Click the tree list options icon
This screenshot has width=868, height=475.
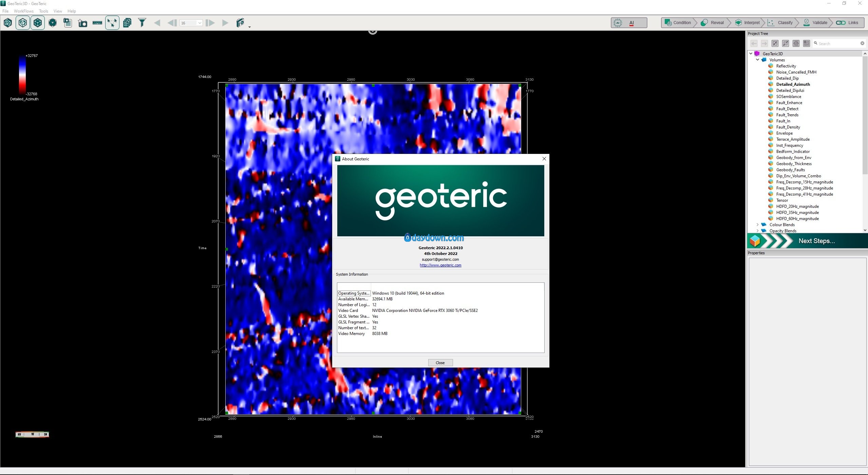[x=807, y=43]
